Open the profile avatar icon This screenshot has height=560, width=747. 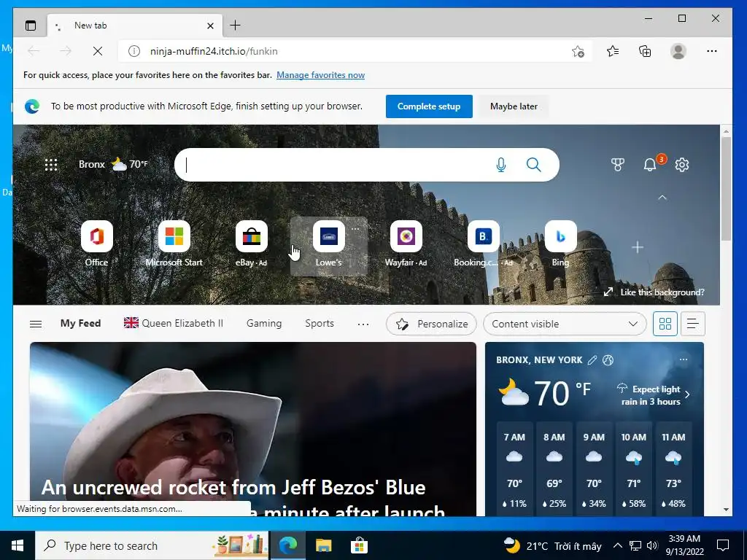click(x=678, y=51)
